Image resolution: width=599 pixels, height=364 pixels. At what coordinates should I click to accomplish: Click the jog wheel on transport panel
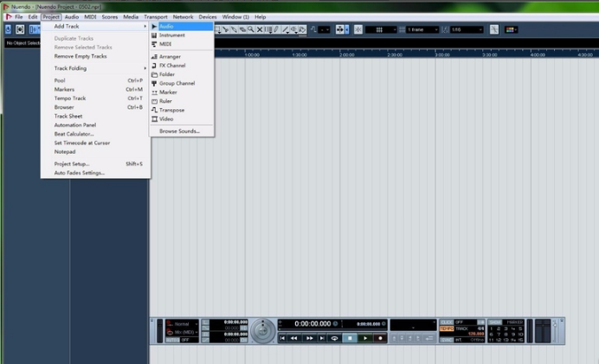(265, 330)
